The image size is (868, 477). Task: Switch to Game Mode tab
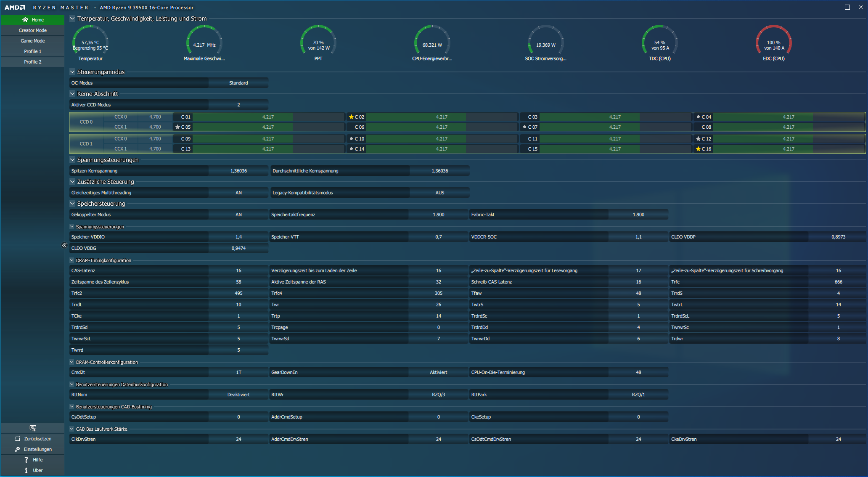click(33, 41)
